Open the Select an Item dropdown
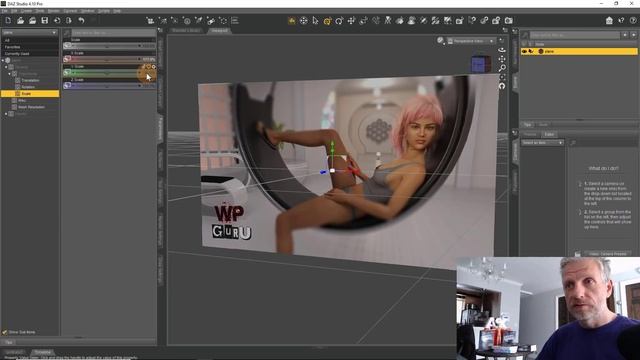 click(542, 142)
